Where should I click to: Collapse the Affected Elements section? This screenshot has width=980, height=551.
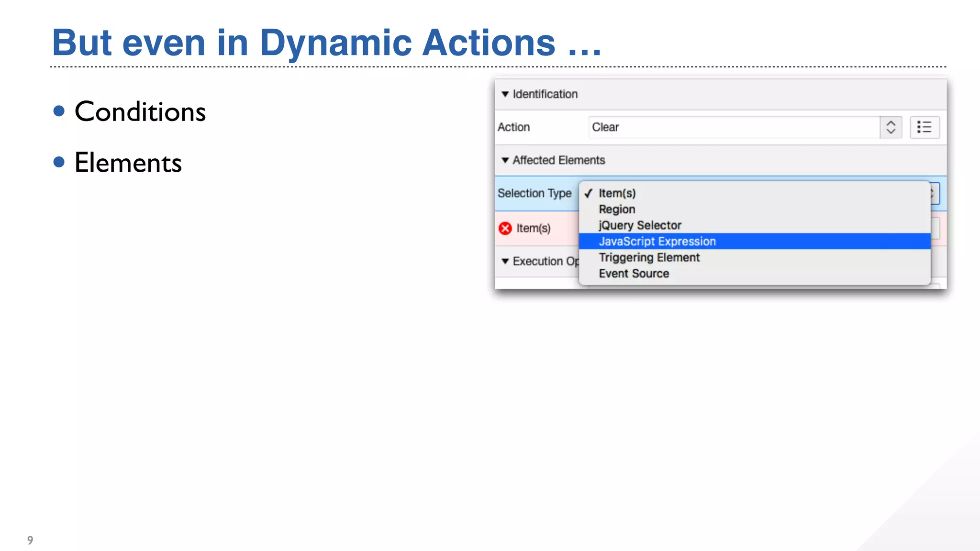click(505, 160)
